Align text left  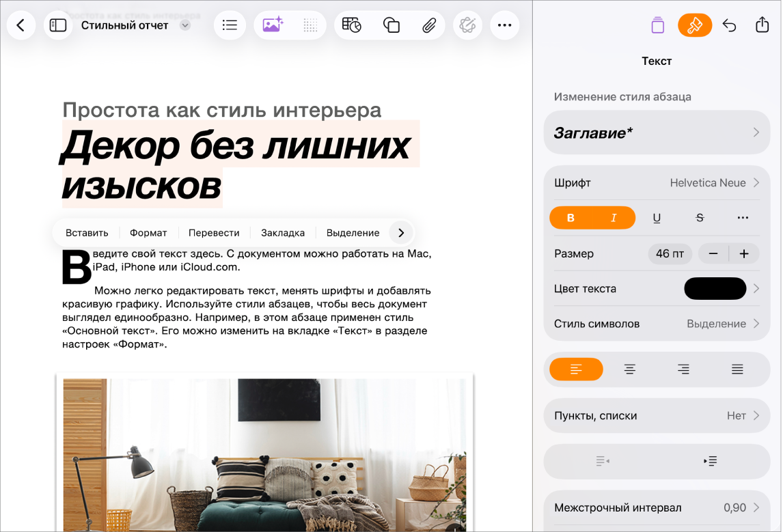(x=576, y=369)
